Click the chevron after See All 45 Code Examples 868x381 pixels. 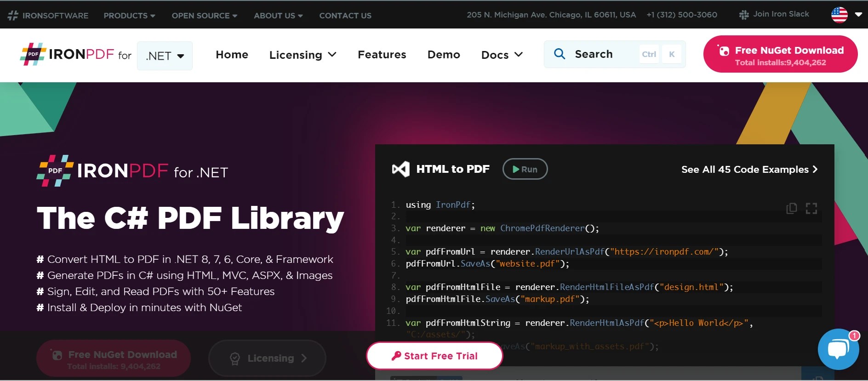815,169
